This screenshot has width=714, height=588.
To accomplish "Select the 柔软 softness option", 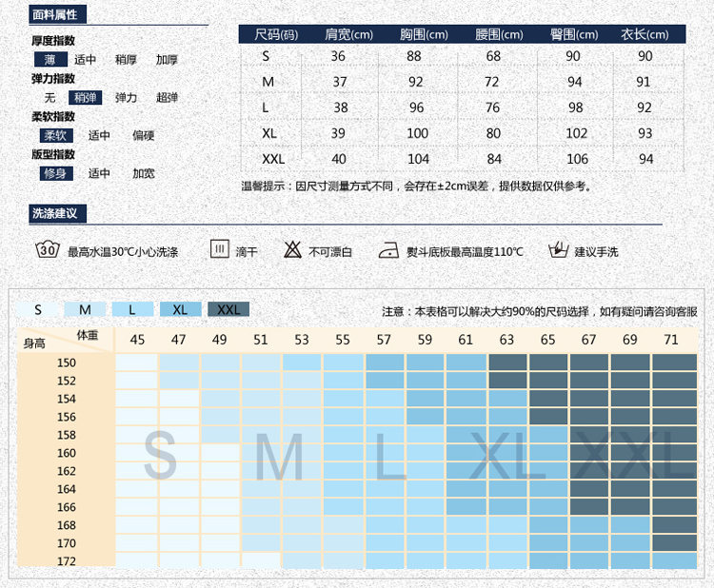I will coord(56,135).
